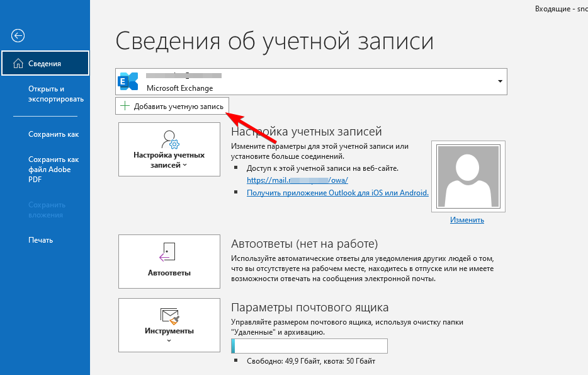Click the Microsoft Exchange account icon

click(129, 82)
